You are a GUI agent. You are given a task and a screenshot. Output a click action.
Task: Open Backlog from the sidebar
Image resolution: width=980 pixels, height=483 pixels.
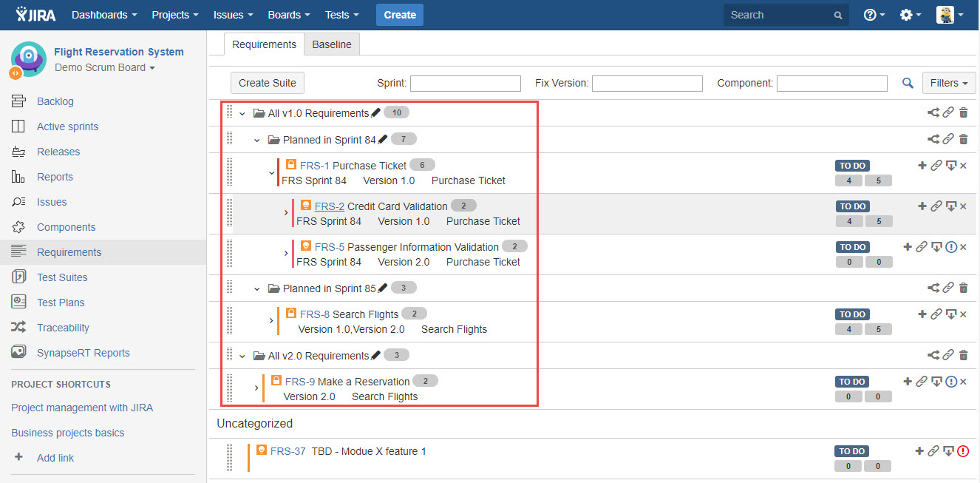(55, 101)
